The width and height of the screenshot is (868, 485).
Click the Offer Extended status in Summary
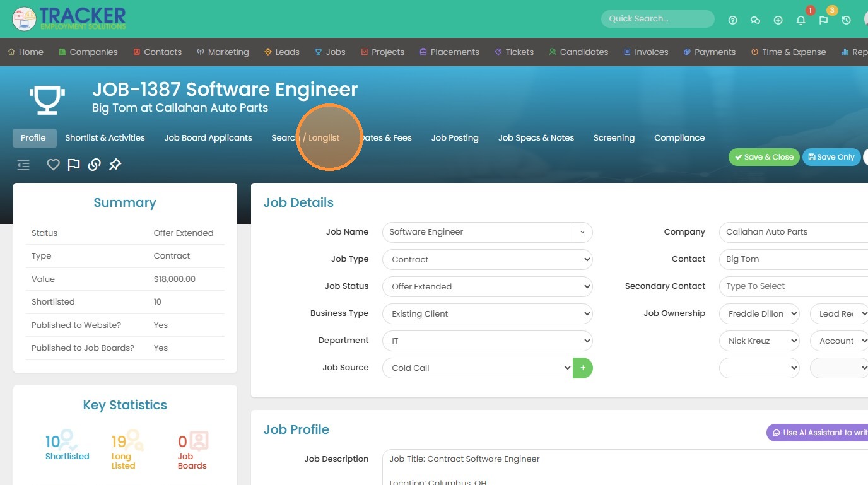coord(184,233)
